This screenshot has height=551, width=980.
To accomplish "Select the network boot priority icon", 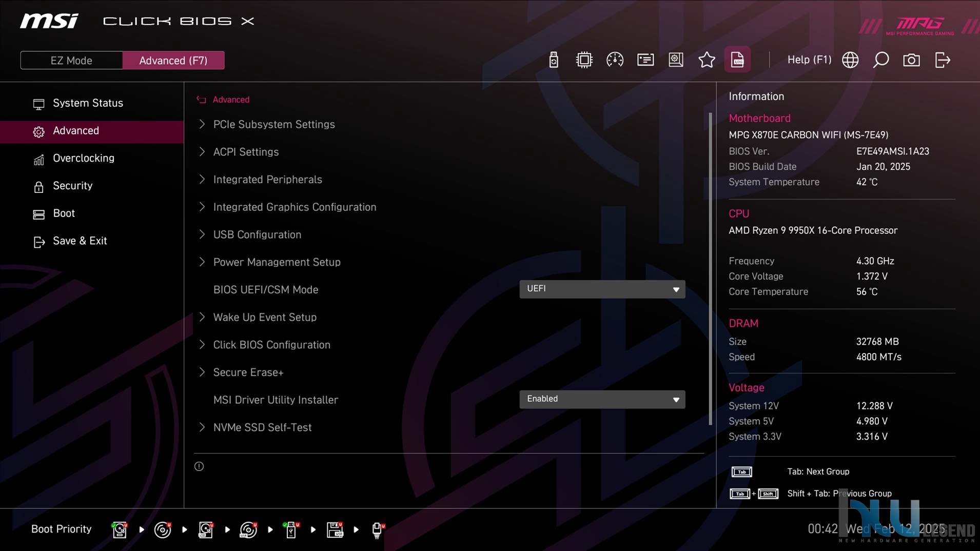I will pyautogui.click(x=378, y=529).
